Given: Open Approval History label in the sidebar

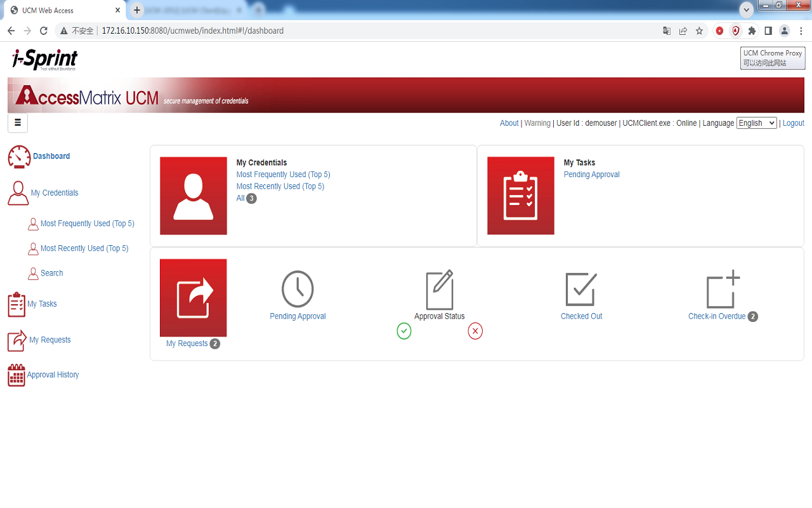Looking at the screenshot, I should click(x=53, y=375).
